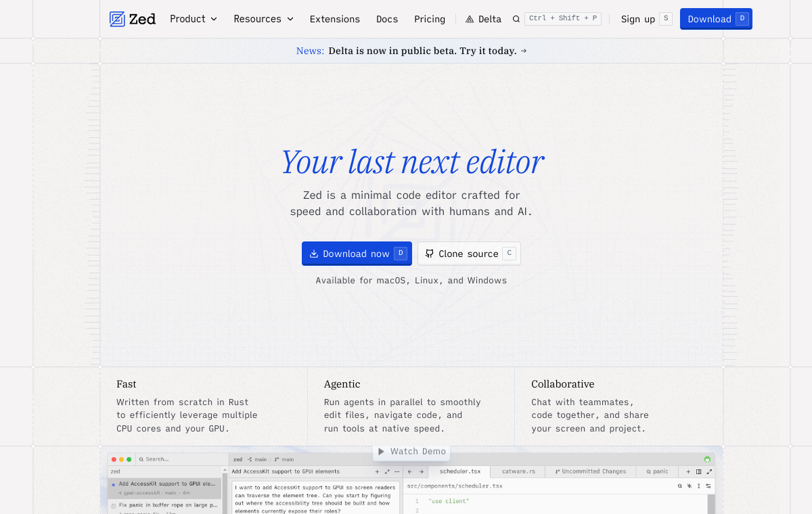Viewport: 812px width, 514px height.
Task: Click the split pane icon in the editor
Action: click(x=699, y=471)
